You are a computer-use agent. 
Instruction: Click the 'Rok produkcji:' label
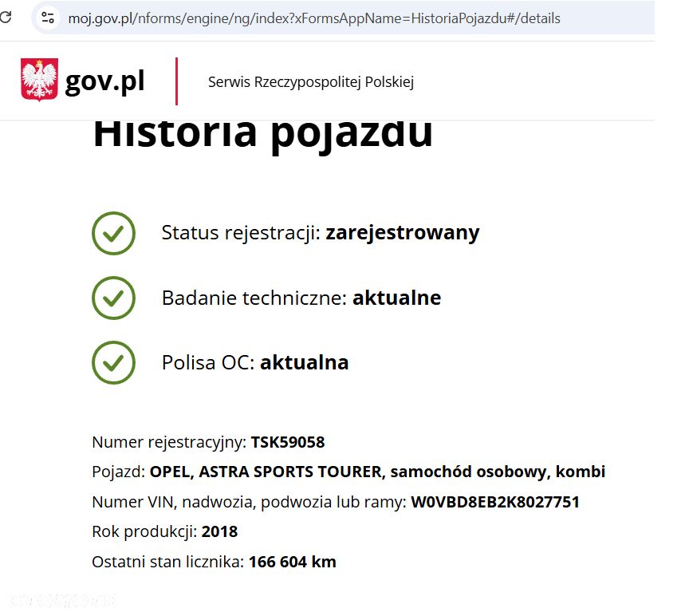144,532
